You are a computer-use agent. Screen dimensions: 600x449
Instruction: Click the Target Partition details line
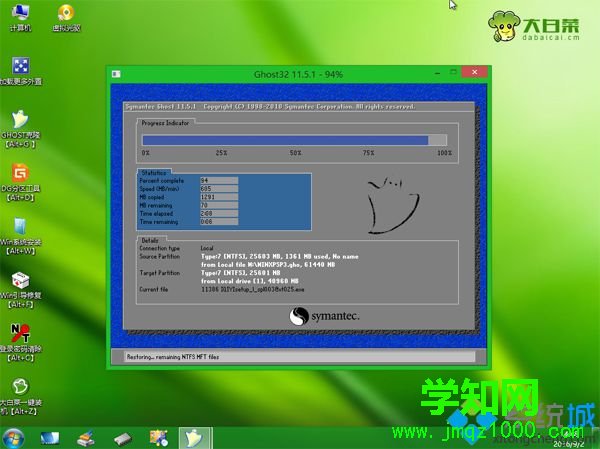click(x=240, y=273)
